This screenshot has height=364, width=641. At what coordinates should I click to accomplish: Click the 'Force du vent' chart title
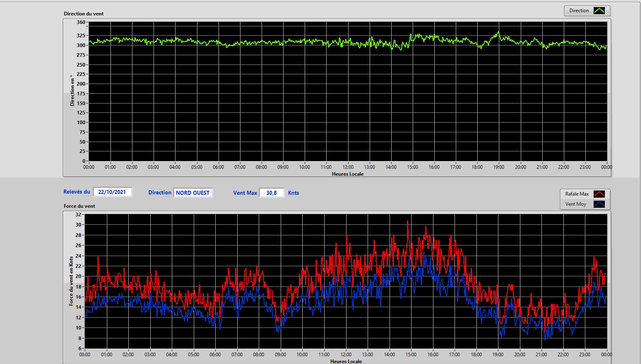point(79,206)
